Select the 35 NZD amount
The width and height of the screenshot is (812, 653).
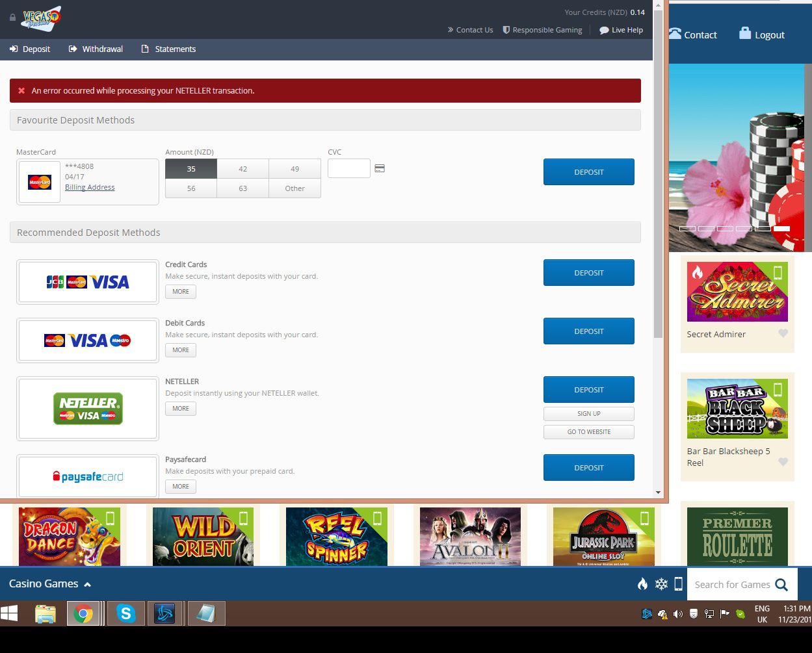[x=191, y=169]
